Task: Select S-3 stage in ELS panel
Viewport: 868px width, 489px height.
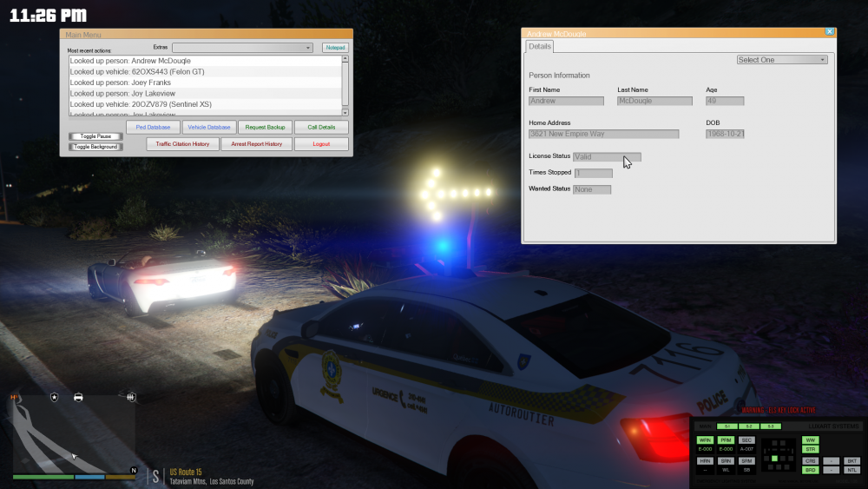Action: tap(771, 426)
